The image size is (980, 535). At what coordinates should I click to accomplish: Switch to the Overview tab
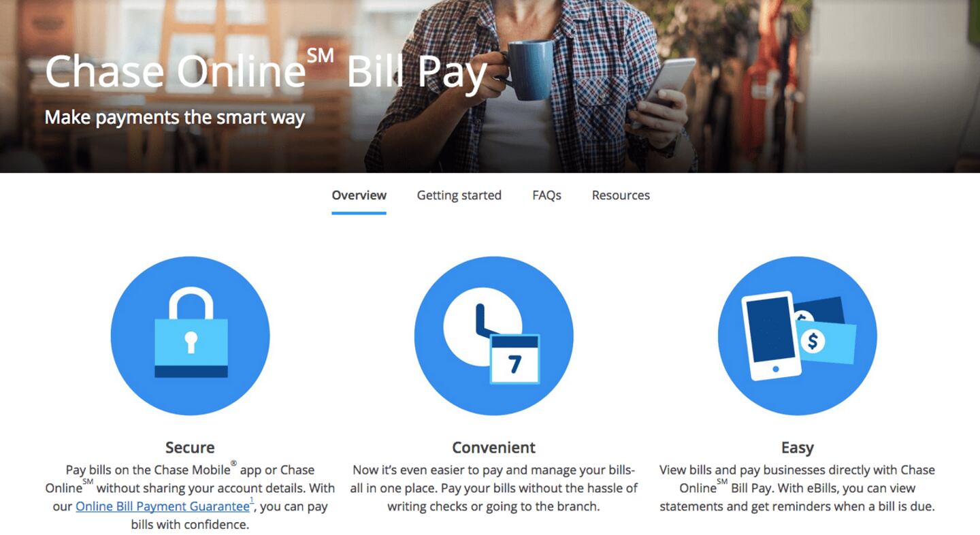pos(359,195)
